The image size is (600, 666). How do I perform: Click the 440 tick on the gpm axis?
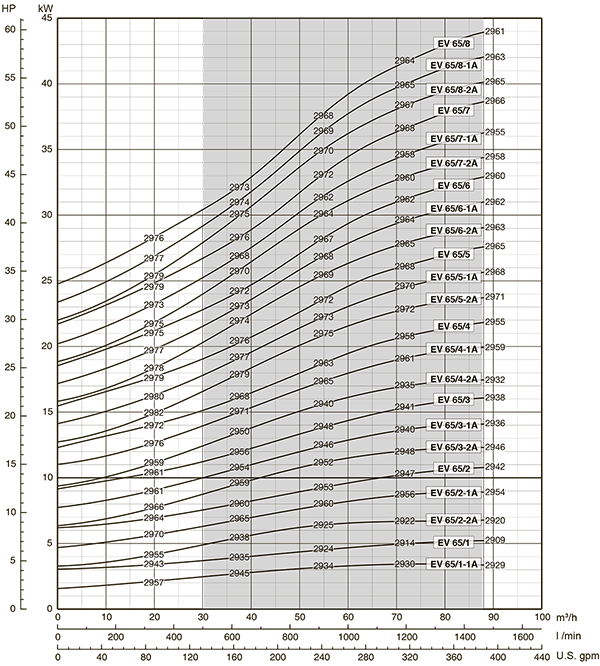tap(542, 657)
